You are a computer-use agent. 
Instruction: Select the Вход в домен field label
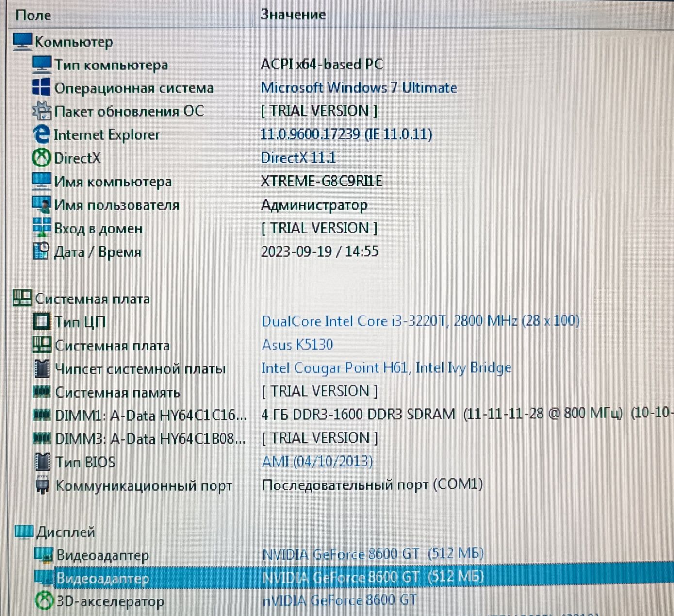[x=99, y=228]
